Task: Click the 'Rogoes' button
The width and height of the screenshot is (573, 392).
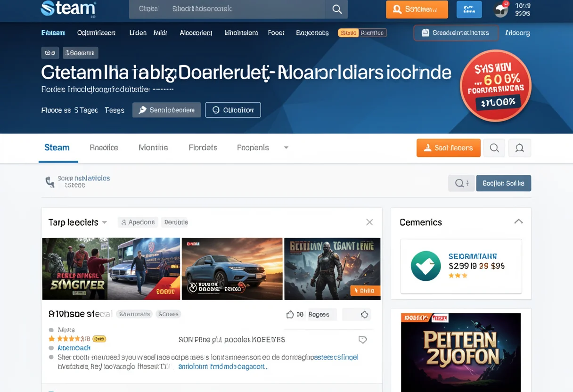Action: click(322, 314)
